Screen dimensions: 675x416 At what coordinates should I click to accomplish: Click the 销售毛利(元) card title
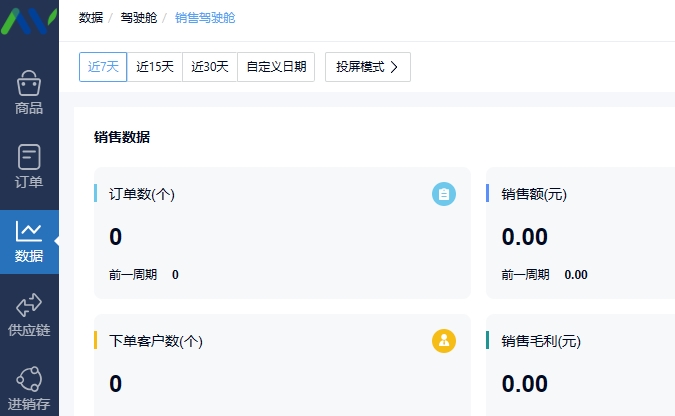[x=541, y=341]
